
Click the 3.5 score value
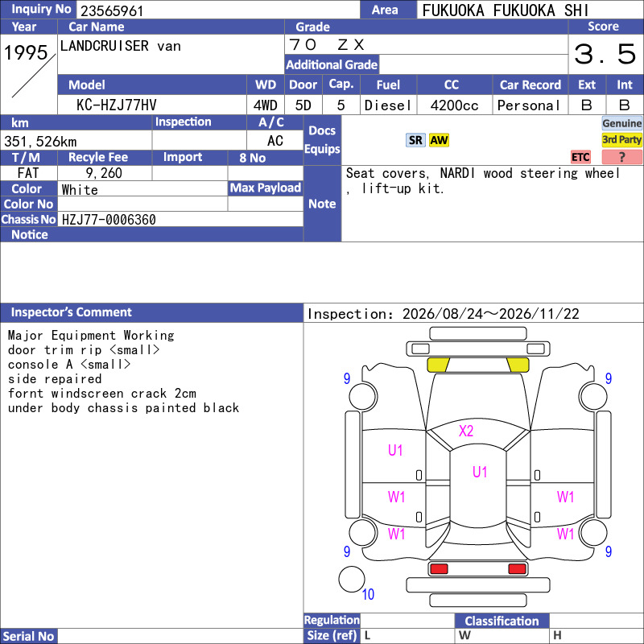(605, 54)
